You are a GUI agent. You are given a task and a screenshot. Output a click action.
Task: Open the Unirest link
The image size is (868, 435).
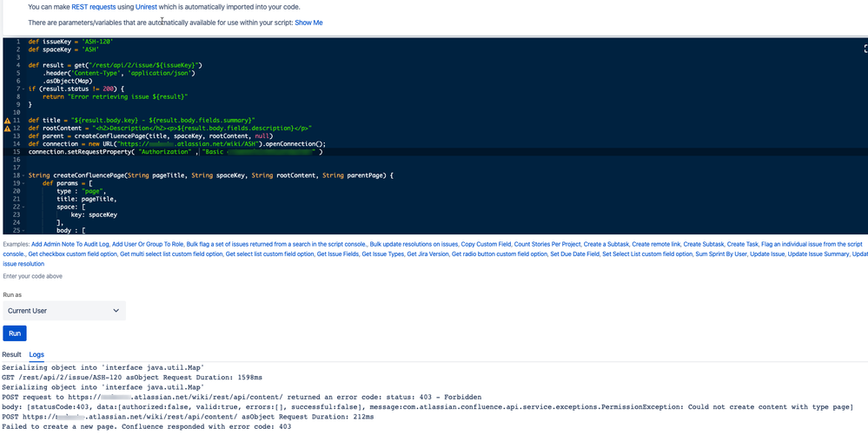146,7
